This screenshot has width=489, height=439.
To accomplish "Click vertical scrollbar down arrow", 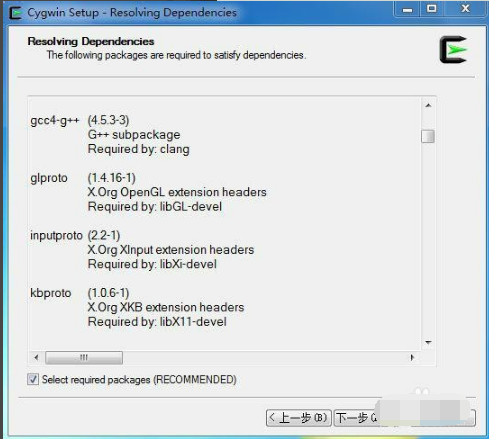I will (428, 342).
